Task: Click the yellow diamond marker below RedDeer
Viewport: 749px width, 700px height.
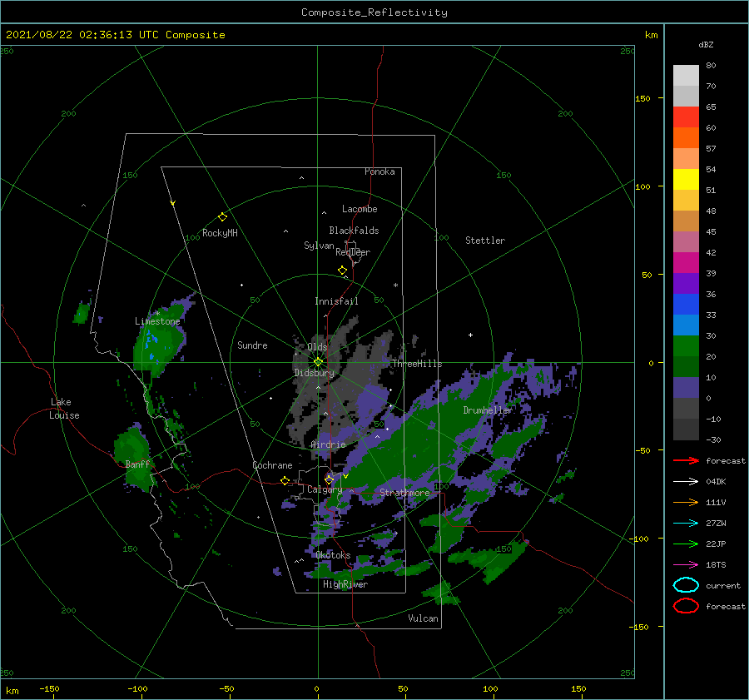Action: click(x=343, y=271)
